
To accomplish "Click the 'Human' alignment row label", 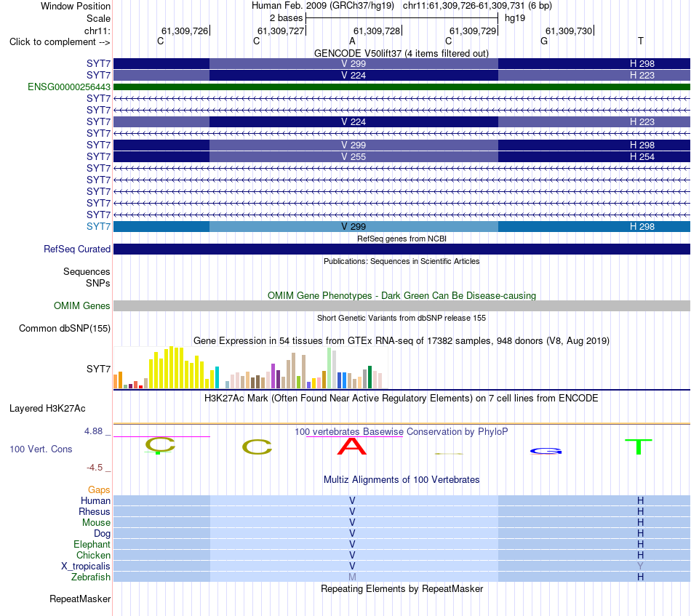I will pyautogui.click(x=95, y=500).
